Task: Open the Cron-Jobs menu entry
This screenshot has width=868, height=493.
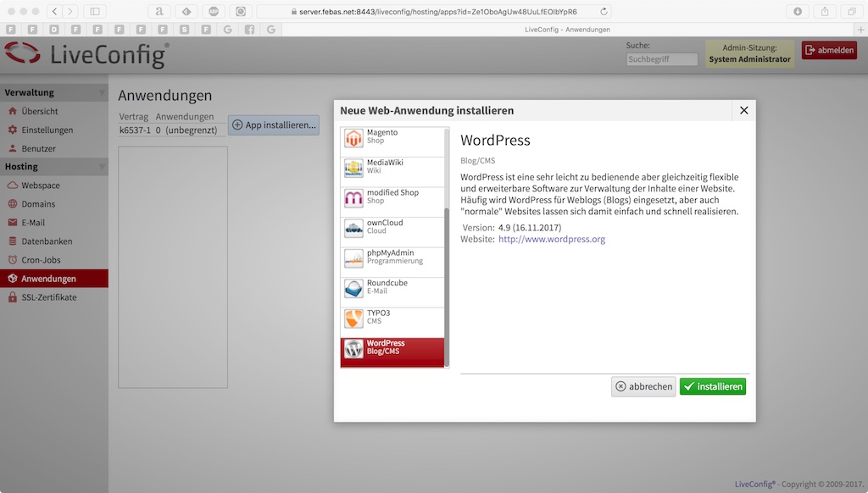Action: (54, 260)
